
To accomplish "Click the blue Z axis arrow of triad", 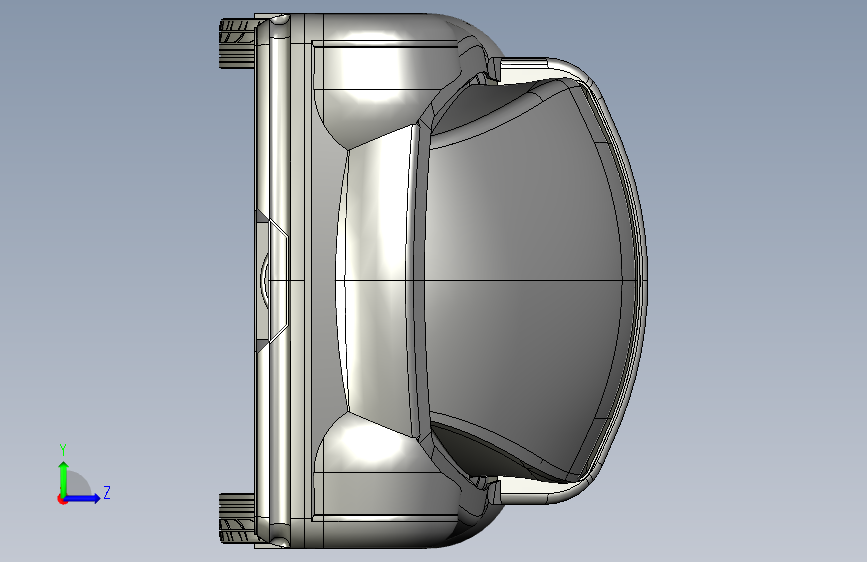I will pos(83,498).
